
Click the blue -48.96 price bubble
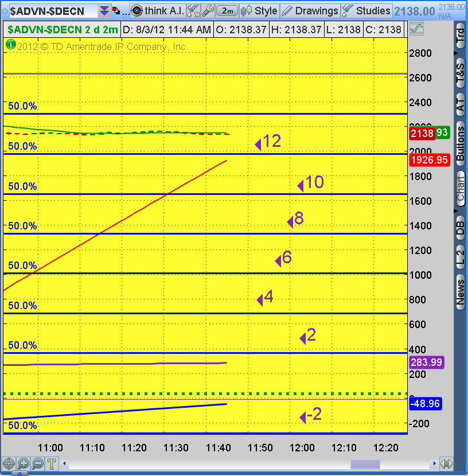point(425,403)
